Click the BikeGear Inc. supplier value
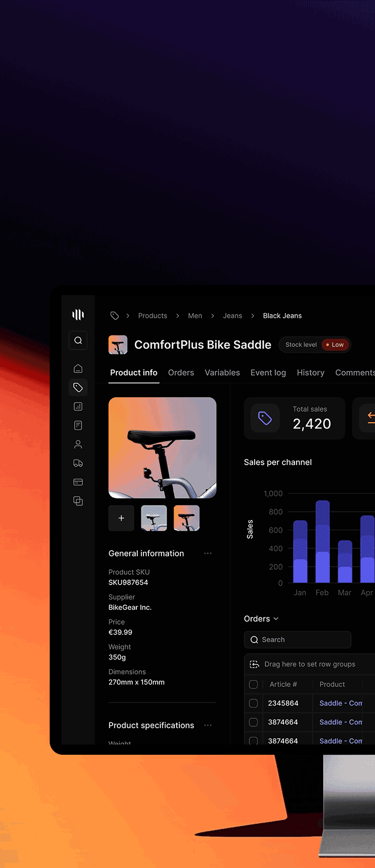 (x=130, y=607)
